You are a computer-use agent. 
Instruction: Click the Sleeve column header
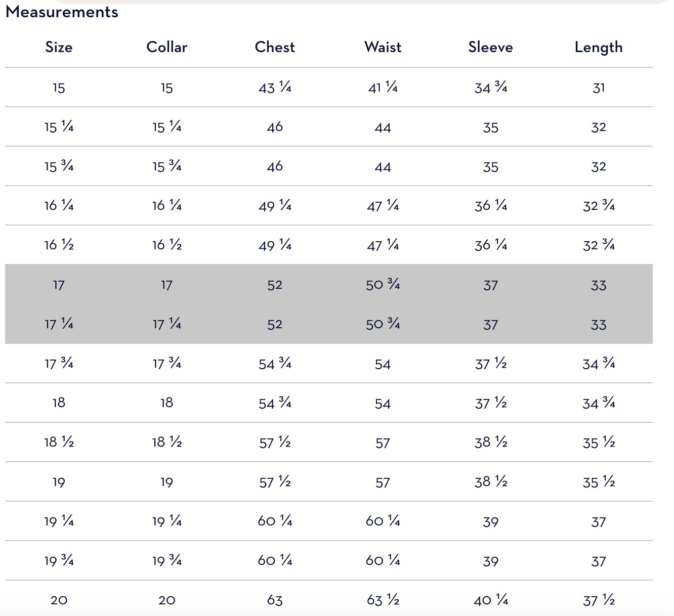490,47
